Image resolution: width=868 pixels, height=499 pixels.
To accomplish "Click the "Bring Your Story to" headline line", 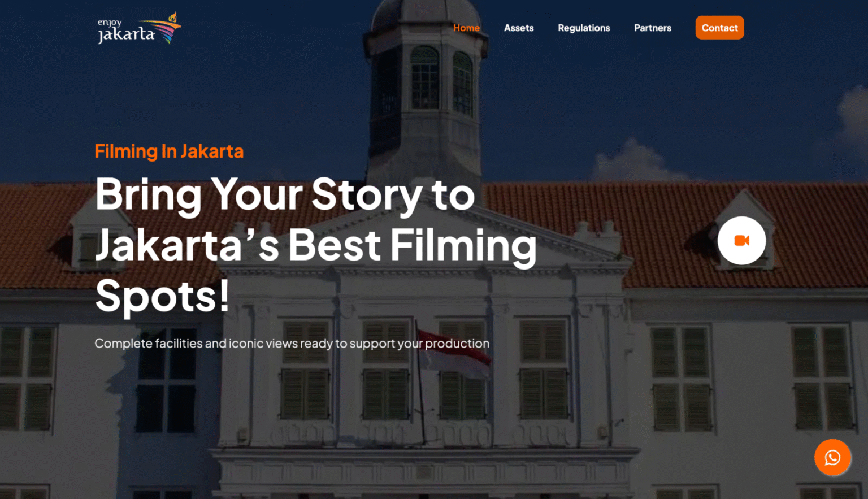I will click(285, 195).
